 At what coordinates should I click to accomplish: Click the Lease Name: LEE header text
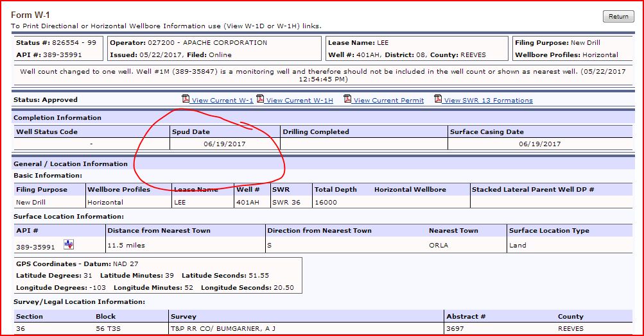358,43
